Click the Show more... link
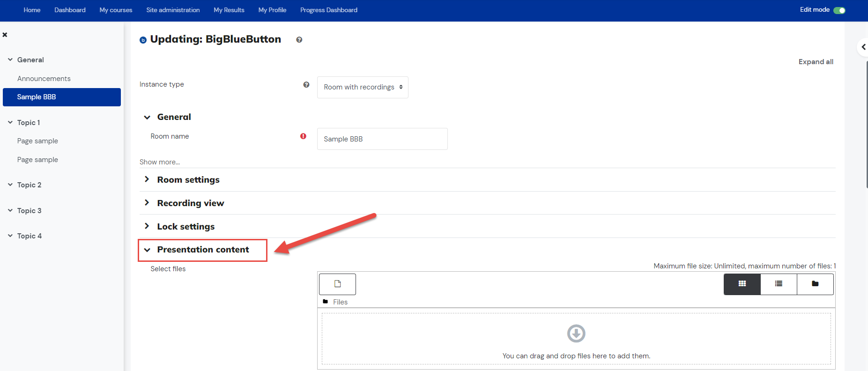 point(160,162)
